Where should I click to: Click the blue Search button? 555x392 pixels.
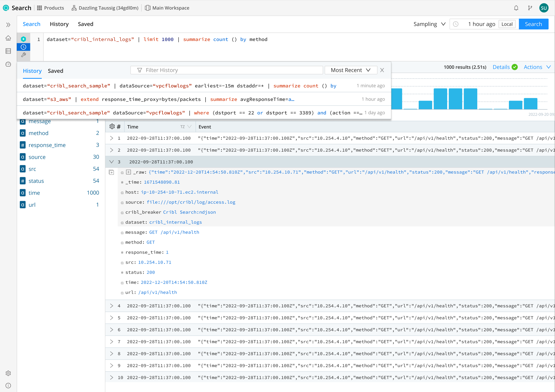click(533, 24)
